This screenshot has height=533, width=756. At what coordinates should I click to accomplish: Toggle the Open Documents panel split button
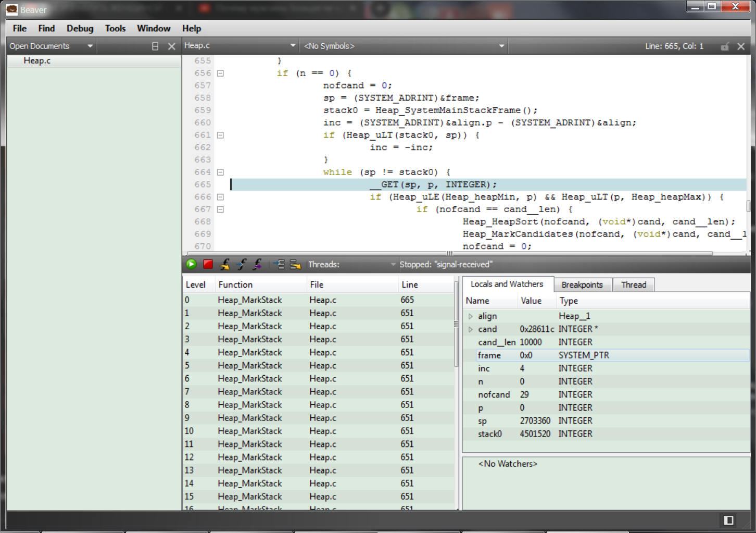click(x=155, y=46)
